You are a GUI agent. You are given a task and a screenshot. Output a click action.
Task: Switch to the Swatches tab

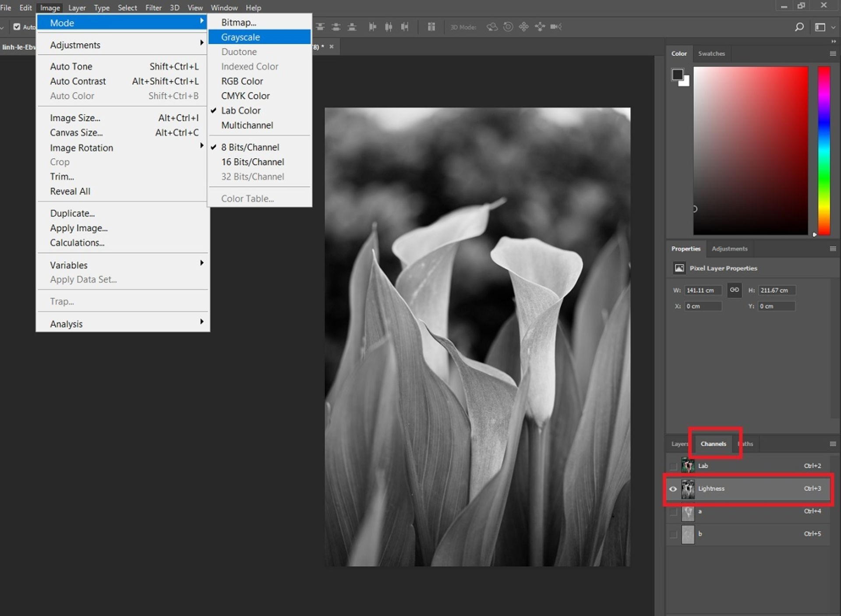point(711,53)
